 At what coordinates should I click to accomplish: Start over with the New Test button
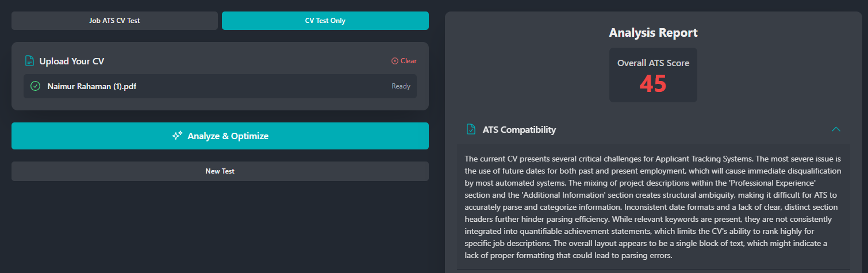tap(220, 171)
